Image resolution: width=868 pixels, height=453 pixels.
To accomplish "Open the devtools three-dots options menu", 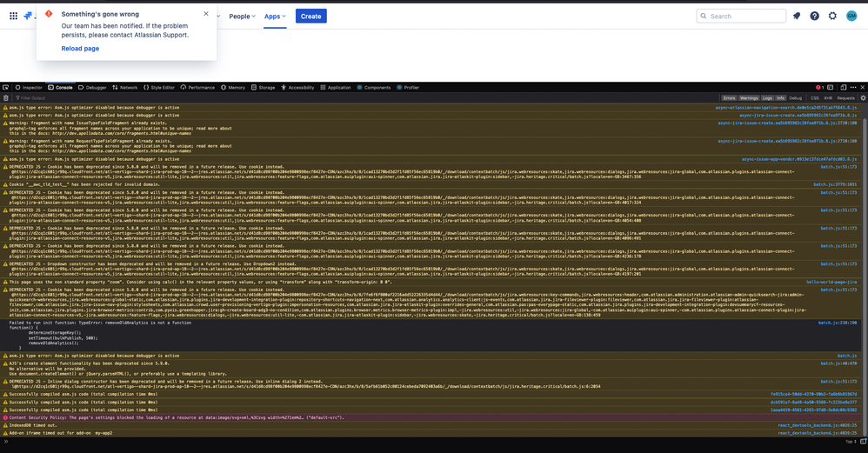I will (x=853, y=88).
